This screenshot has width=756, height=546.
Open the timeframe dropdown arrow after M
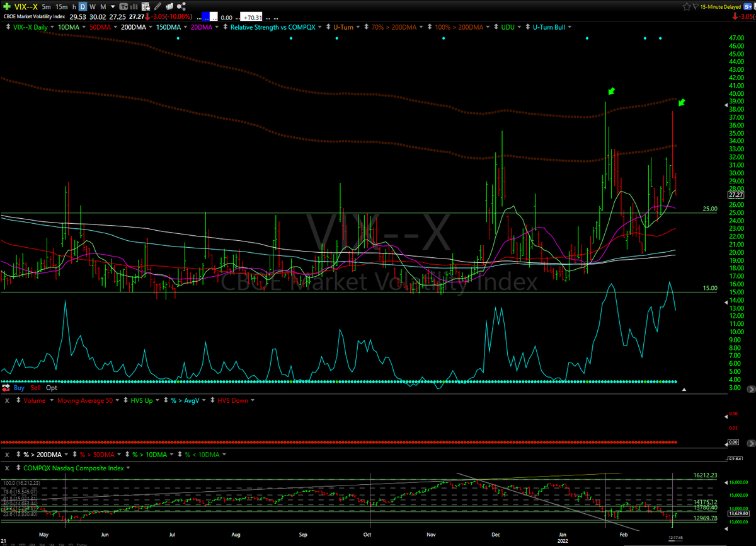pyautogui.click(x=113, y=6)
